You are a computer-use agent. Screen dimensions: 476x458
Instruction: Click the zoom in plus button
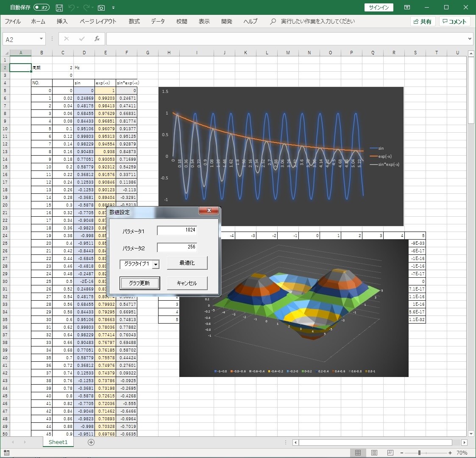pyautogui.click(x=450, y=453)
